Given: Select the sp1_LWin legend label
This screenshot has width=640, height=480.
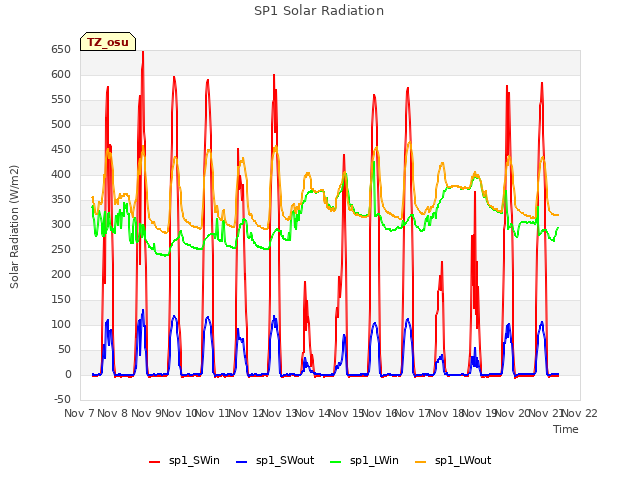Looking at the screenshot, I should point(374,461).
